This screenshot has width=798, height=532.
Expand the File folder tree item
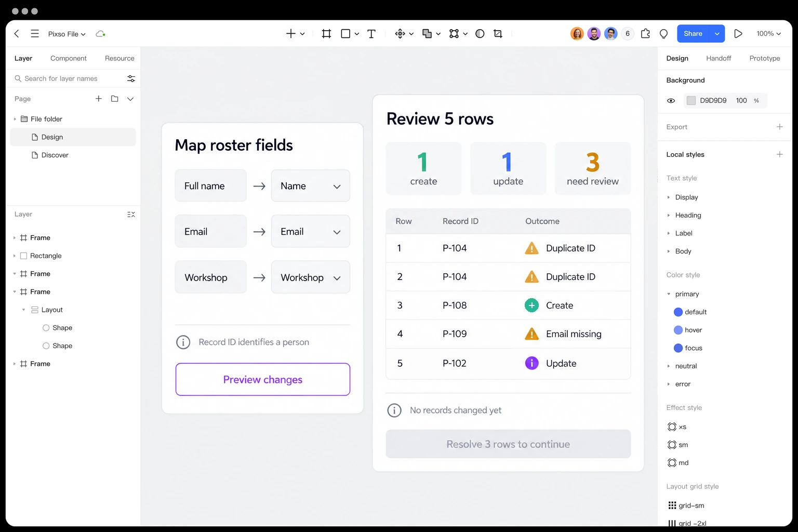(15, 119)
